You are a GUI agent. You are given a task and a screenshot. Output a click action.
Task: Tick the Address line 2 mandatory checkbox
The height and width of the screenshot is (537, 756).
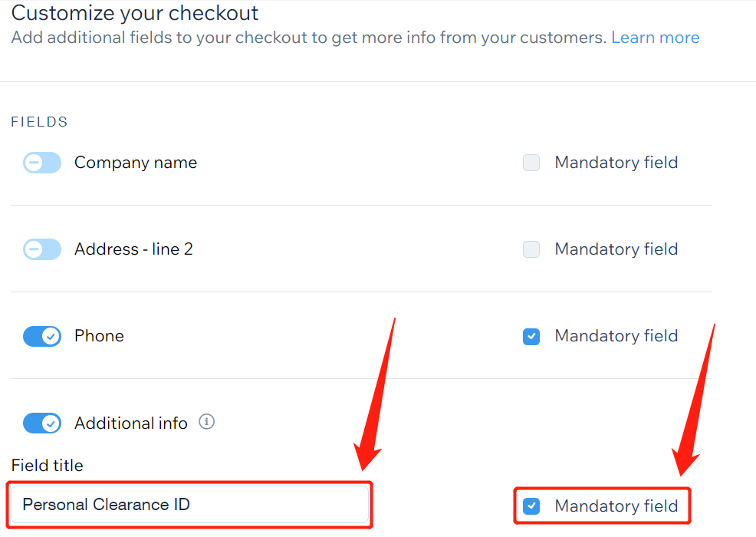click(x=531, y=249)
